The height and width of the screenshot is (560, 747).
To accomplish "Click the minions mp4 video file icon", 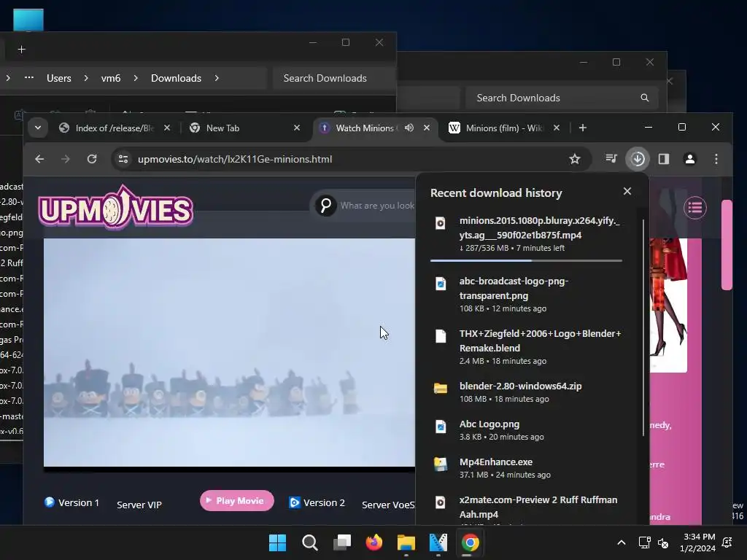I will (x=440, y=223).
